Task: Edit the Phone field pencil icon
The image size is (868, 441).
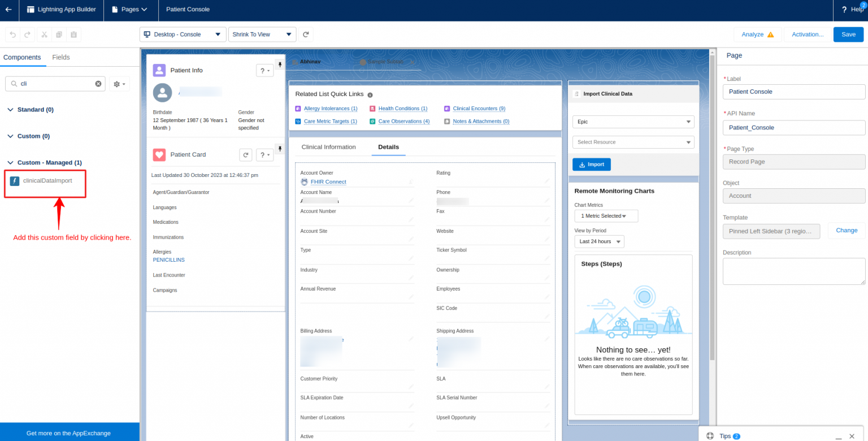Action: click(x=546, y=201)
